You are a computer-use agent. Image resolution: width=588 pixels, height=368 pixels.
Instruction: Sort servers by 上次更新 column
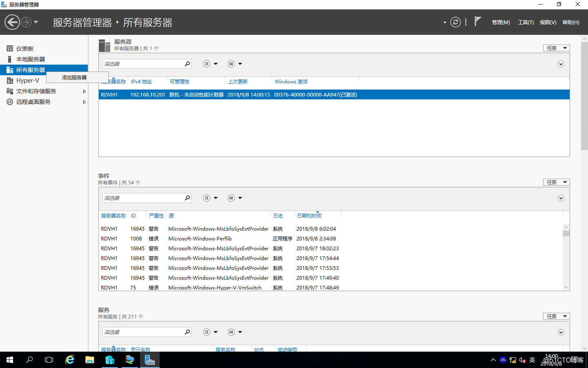tap(238, 82)
